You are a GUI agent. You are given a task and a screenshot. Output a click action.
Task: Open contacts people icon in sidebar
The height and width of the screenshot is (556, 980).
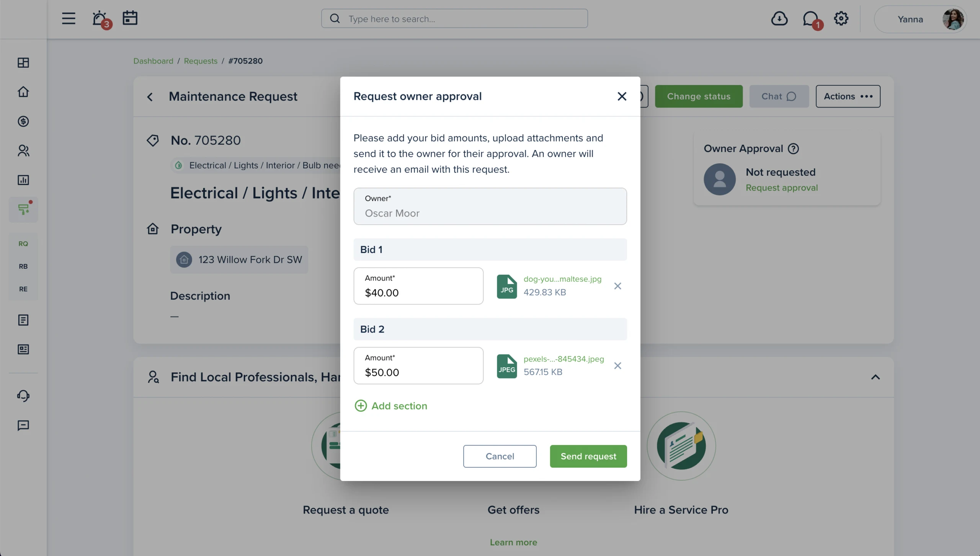coord(23,151)
